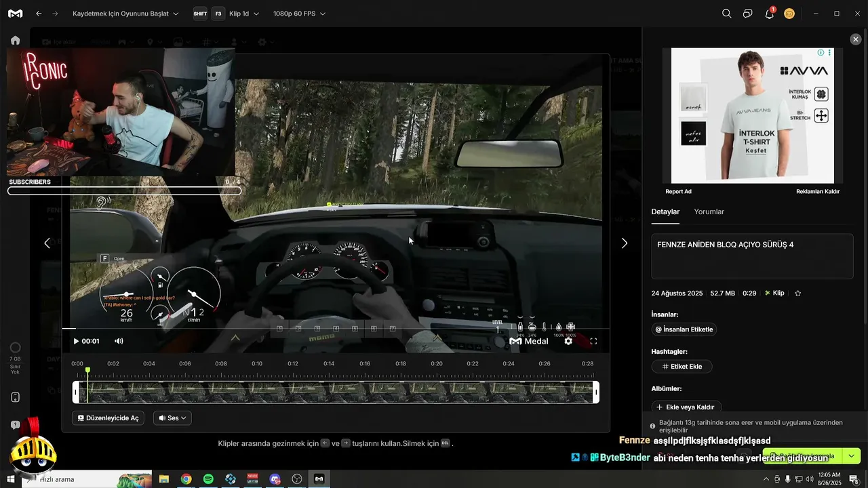Go forward with the right arrow in header
868x488 pixels.
(55, 14)
